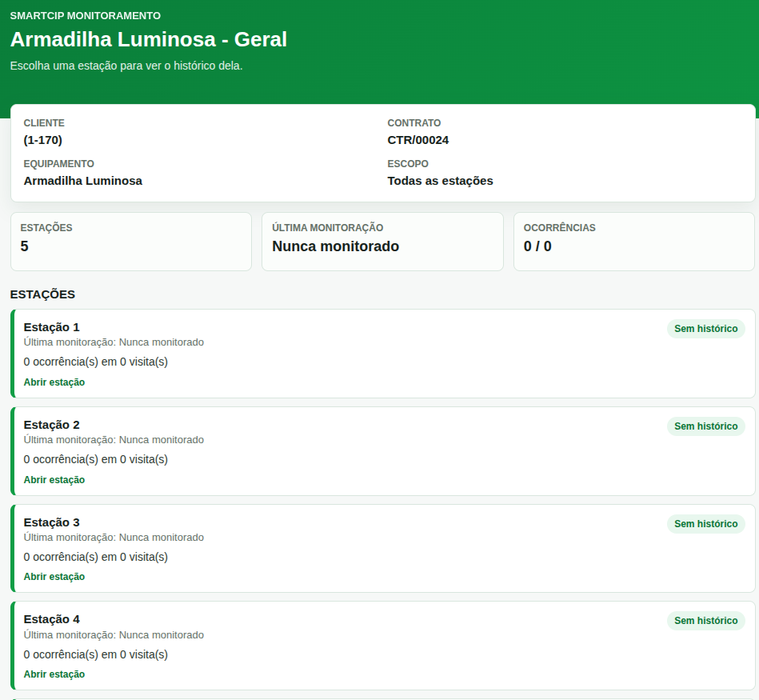
Task: Click Sem histórico badge on Estação 2
Action: click(705, 426)
